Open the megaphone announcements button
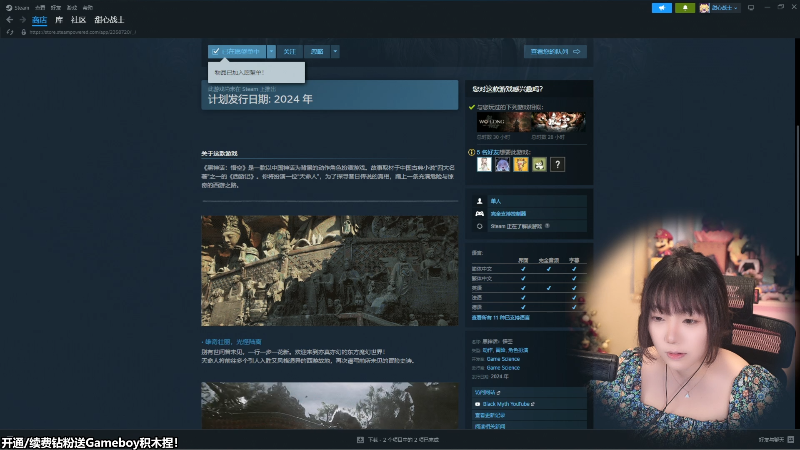 pyautogui.click(x=662, y=8)
